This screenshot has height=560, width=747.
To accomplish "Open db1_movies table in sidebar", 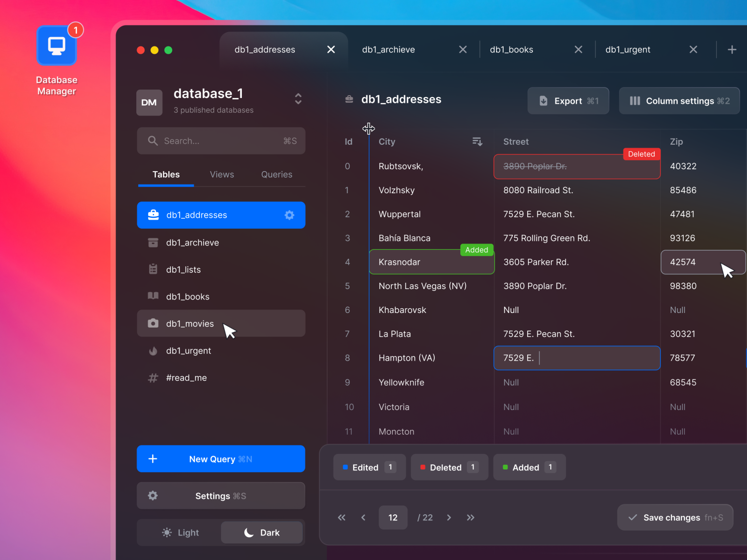I will point(221,323).
